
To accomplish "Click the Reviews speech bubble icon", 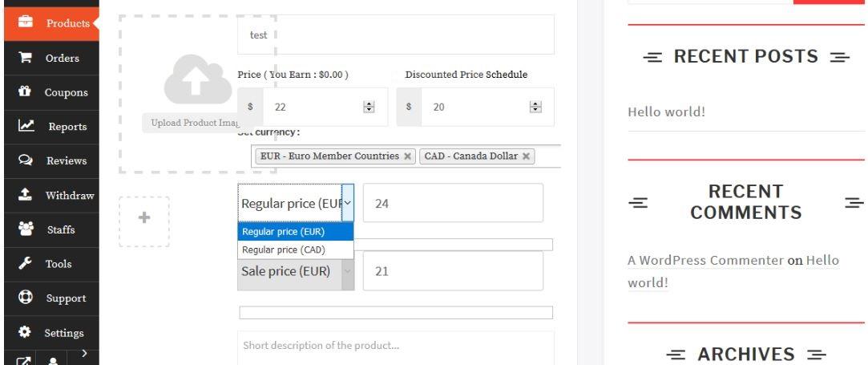I will pyautogui.click(x=24, y=160).
